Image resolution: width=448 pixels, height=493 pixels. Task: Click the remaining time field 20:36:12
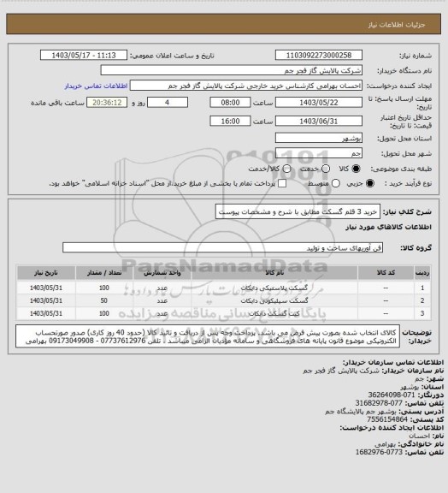coord(107,103)
